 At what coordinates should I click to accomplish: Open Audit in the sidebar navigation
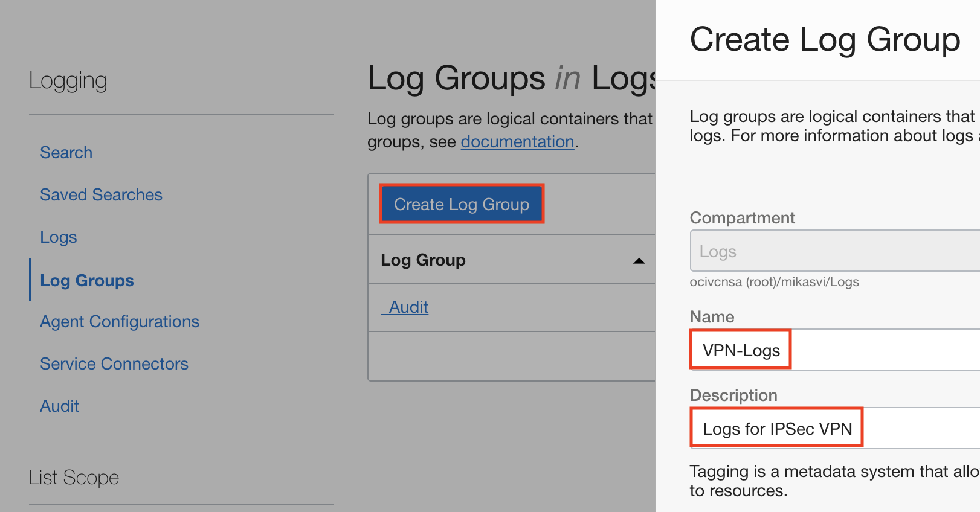[59, 406]
